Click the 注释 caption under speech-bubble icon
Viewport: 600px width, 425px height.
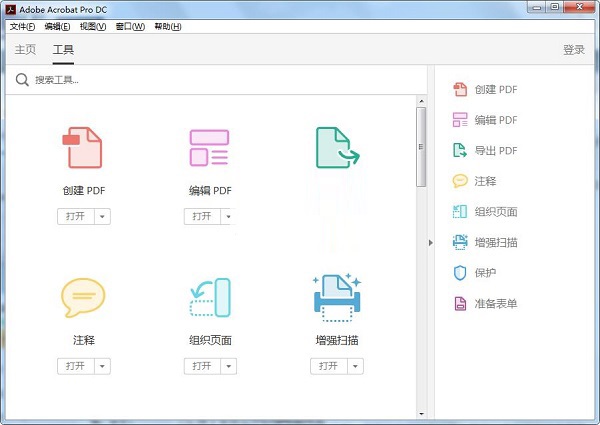[84, 340]
